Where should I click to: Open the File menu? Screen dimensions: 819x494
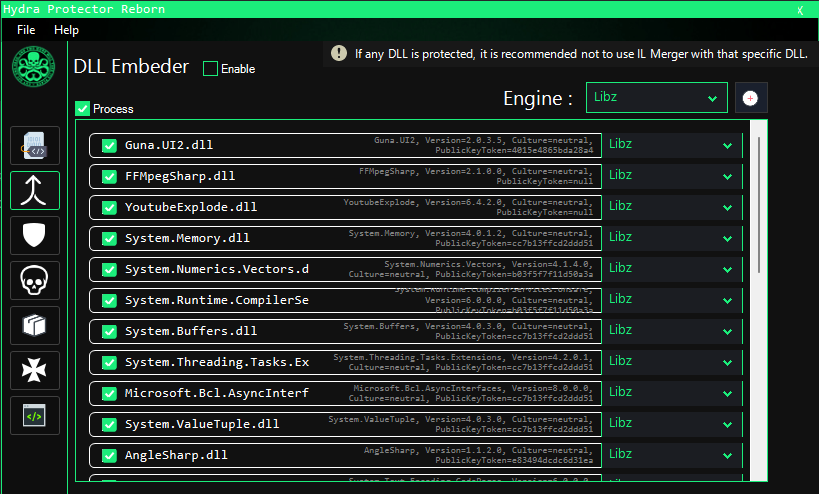pyautogui.click(x=26, y=30)
